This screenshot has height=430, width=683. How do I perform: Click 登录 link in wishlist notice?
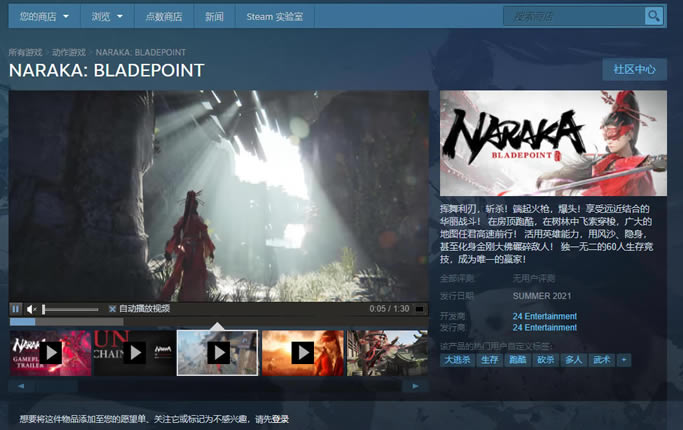pos(280,419)
